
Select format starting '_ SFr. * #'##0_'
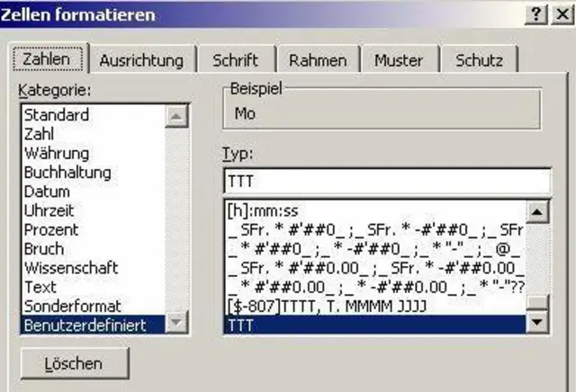(375, 230)
